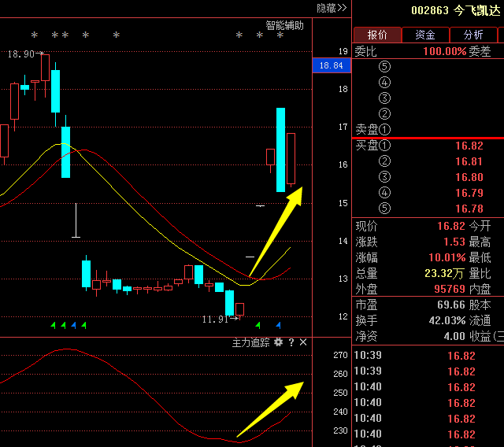Click the 卖盘① ask row label

[x=372, y=130]
